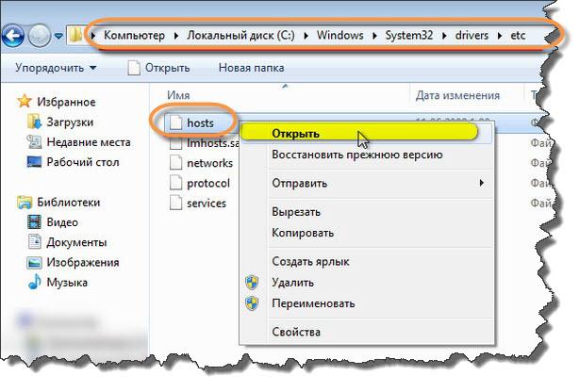This screenshot has height=392, width=579.
Task: Click the folder icon in the address bar
Action: coord(75,36)
